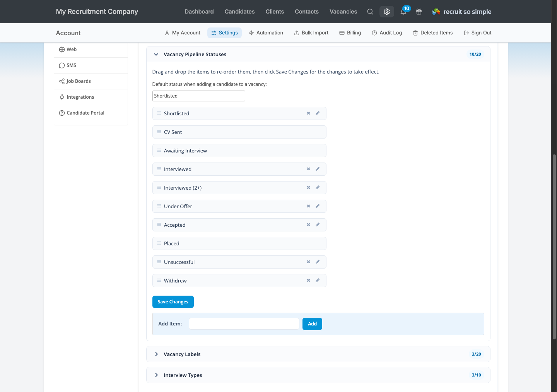Edit the Withdrew status row

point(318,281)
